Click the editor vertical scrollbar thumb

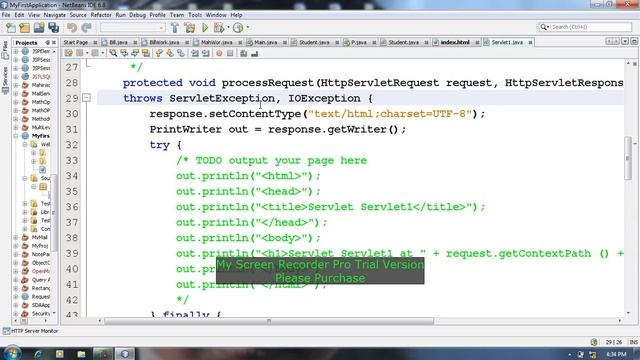tap(628, 158)
